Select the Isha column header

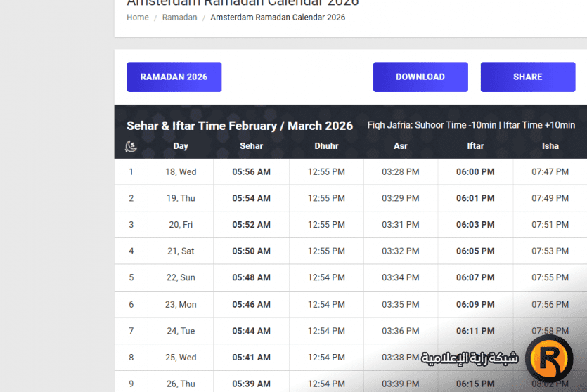(550, 146)
